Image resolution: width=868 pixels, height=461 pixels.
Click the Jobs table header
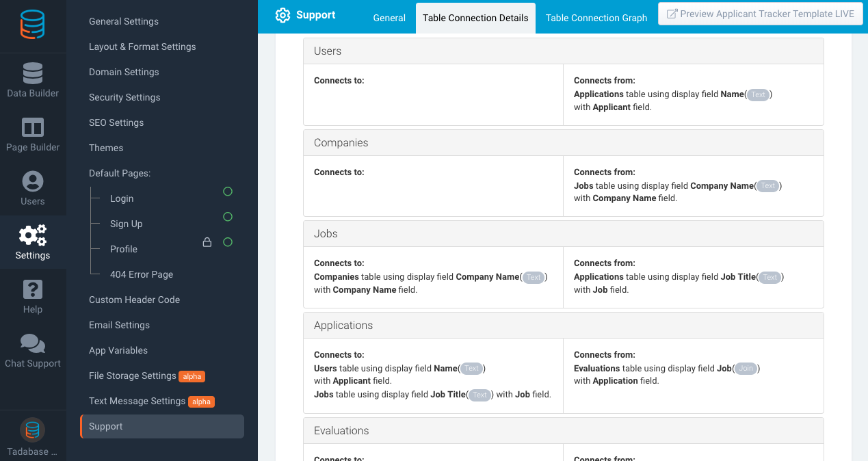[x=563, y=233]
